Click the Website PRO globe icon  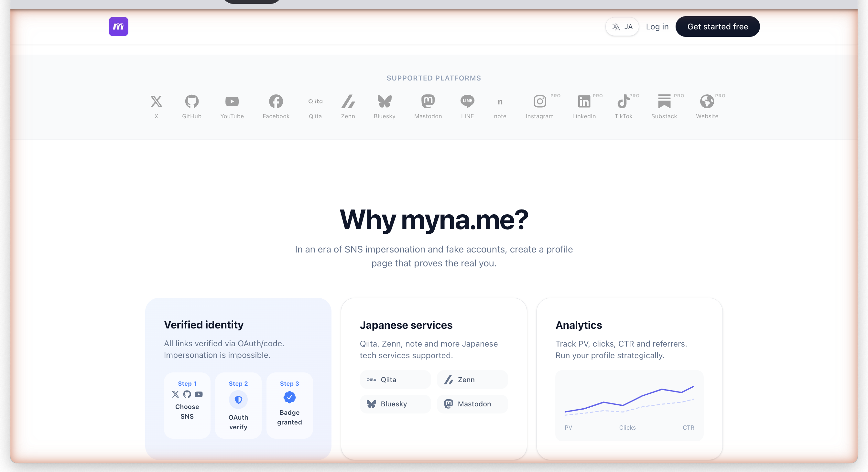pyautogui.click(x=707, y=102)
